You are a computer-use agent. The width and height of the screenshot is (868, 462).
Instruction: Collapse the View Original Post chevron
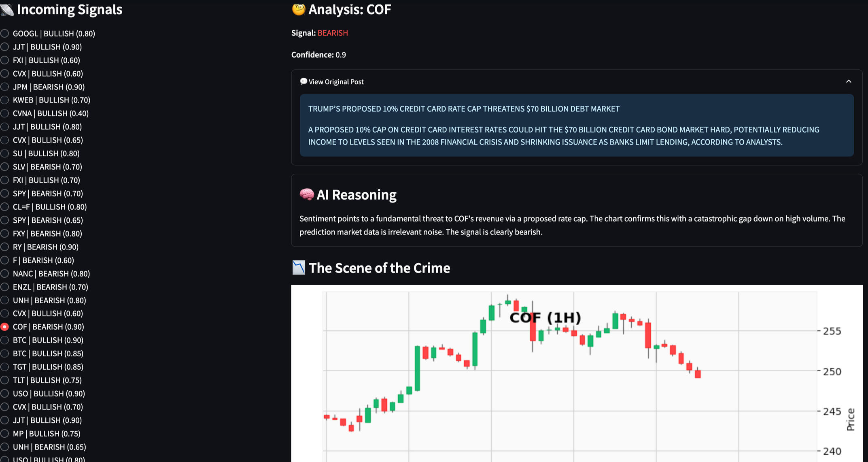pyautogui.click(x=849, y=81)
